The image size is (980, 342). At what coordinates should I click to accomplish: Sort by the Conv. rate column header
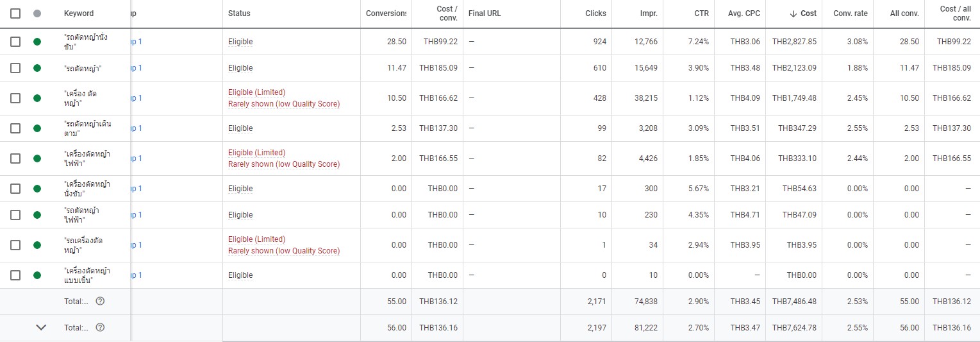(851, 13)
